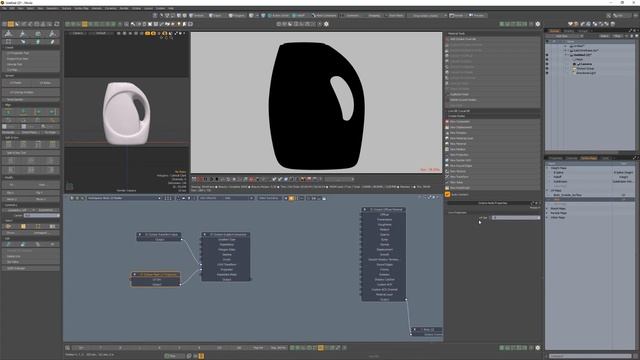The image size is (640, 360).
Task: Click the output node at the schematic bottom right
Action: point(427,332)
